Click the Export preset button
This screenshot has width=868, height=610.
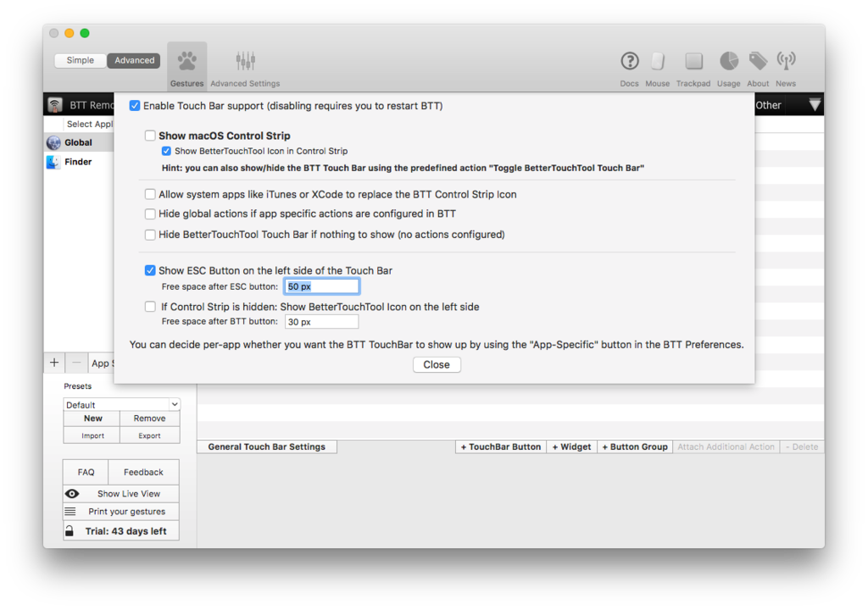click(149, 435)
